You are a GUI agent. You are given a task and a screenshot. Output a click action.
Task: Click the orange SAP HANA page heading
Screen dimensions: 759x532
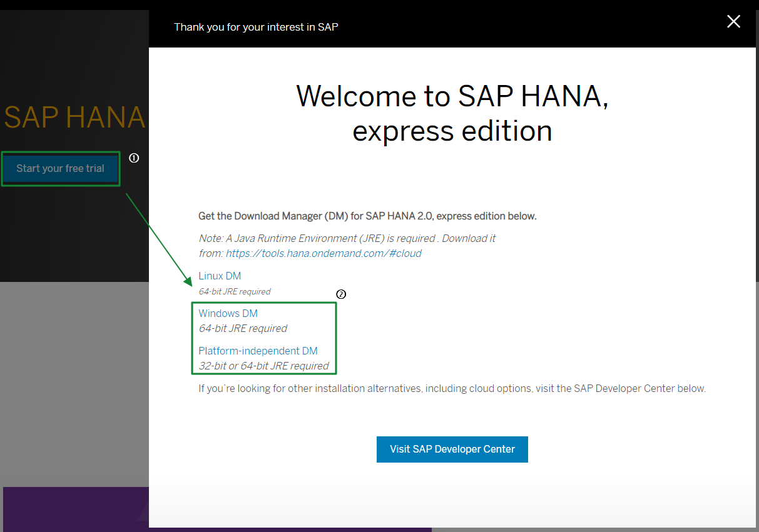click(74, 118)
